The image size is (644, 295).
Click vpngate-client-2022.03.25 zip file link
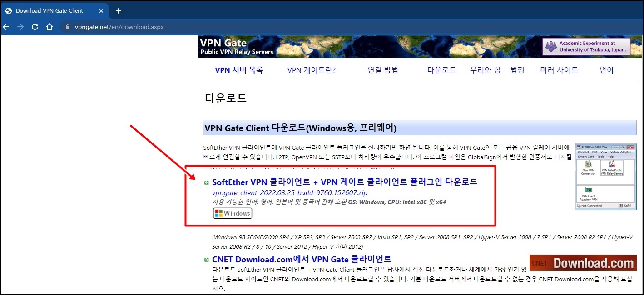290,192
